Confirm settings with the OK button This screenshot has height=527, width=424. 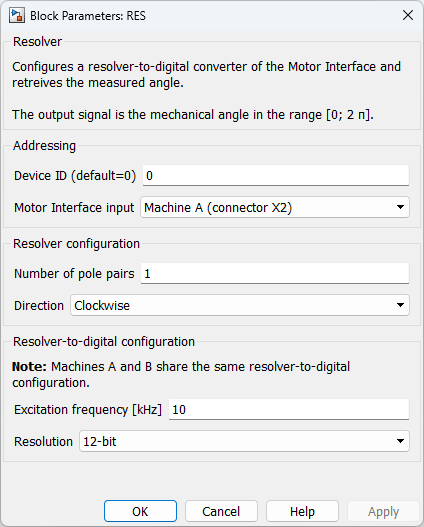point(140,511)
